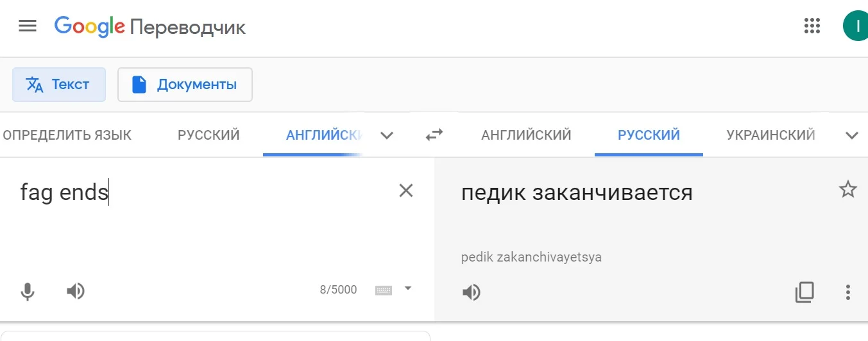
Task: Listen to the source text
Action: [76, 292]
